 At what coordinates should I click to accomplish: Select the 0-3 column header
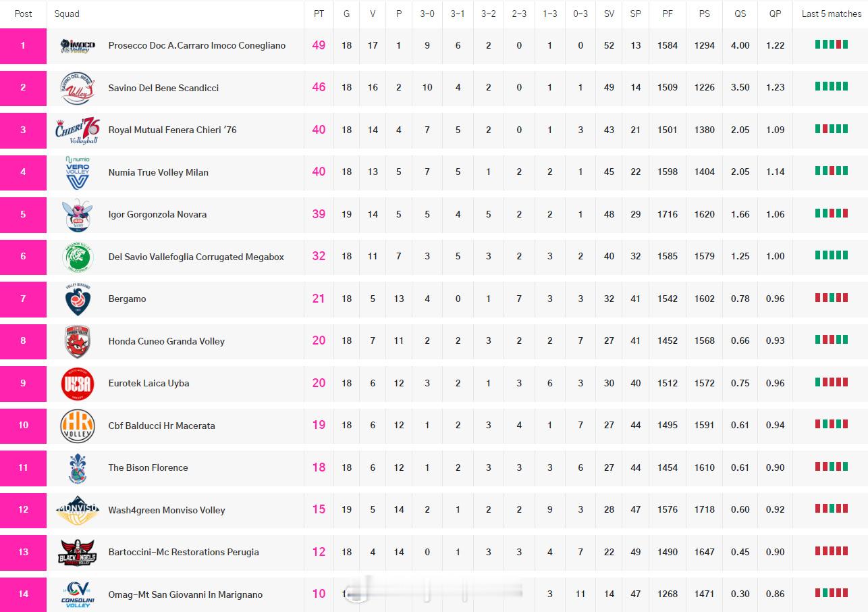point(580,14)
